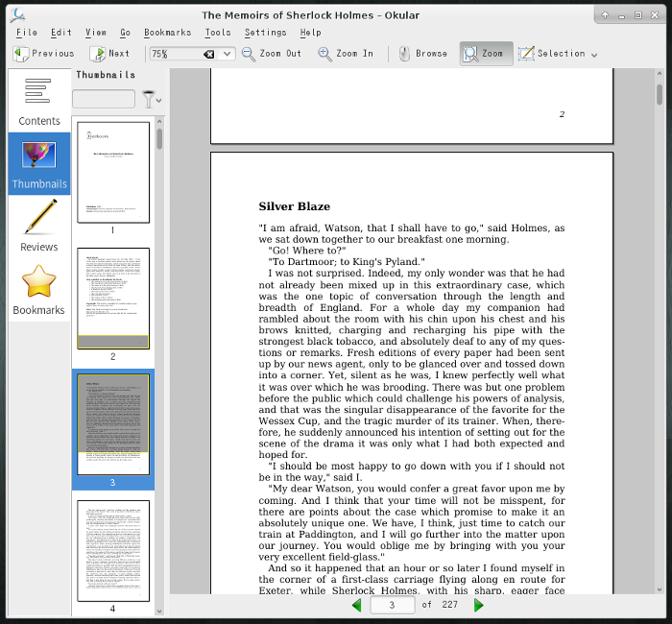Image resolution: width=672 pixels, height=624 pixels.
Task: Go to the Previous page via toolbar
Action: (43, 54)
